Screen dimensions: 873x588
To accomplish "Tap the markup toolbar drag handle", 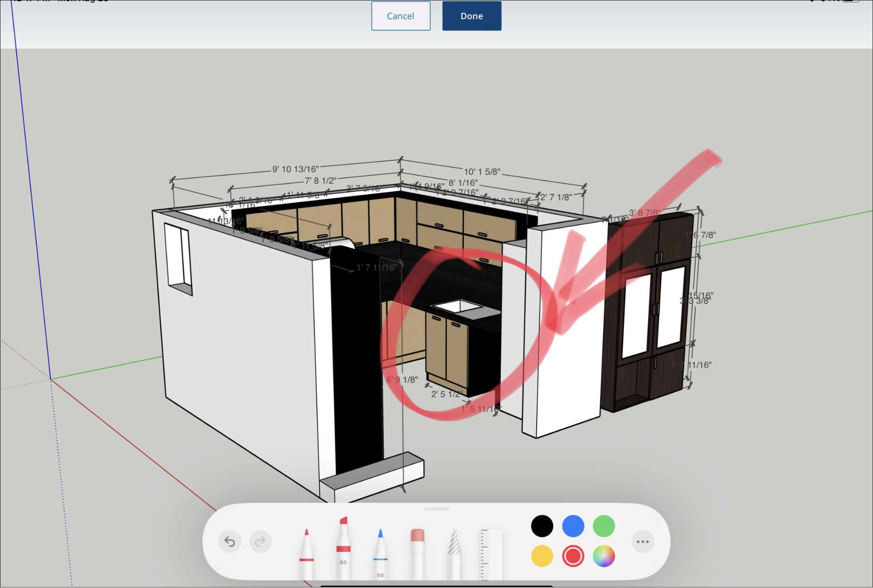I will pos(436,509).
